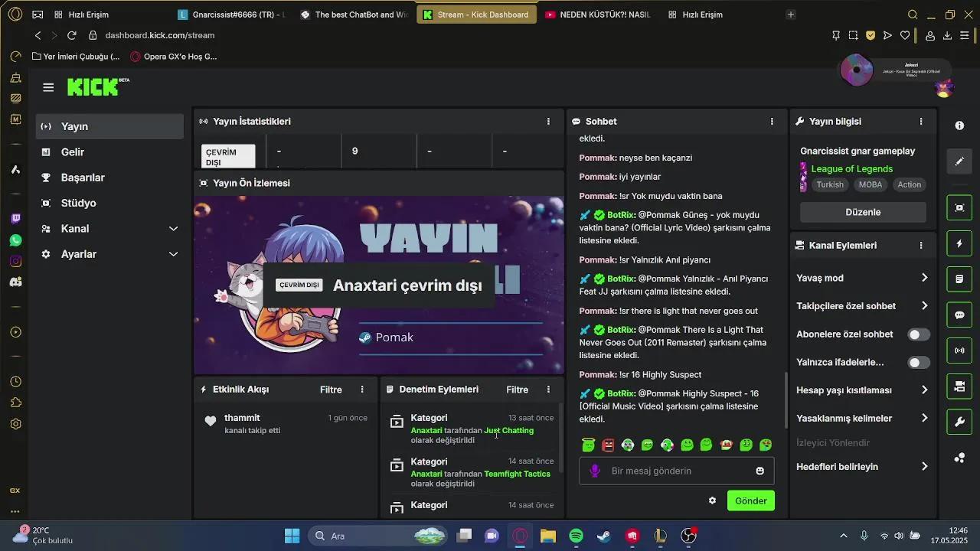Image resolution: width=980 pixels, height=551 pixels.
Task: Open Yavaş mod options
Action: click(x=862, y=278)
